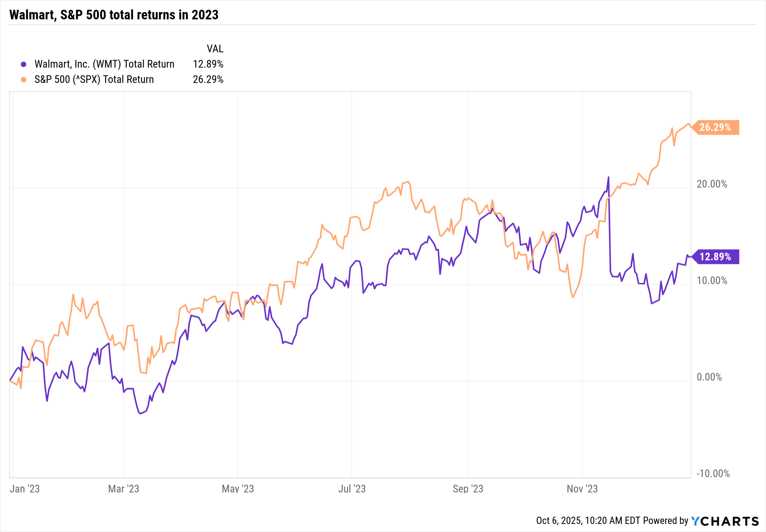
Task: Click the Sep '23 x-axis label
Action: pyautogui.click(x=468, y=489)
